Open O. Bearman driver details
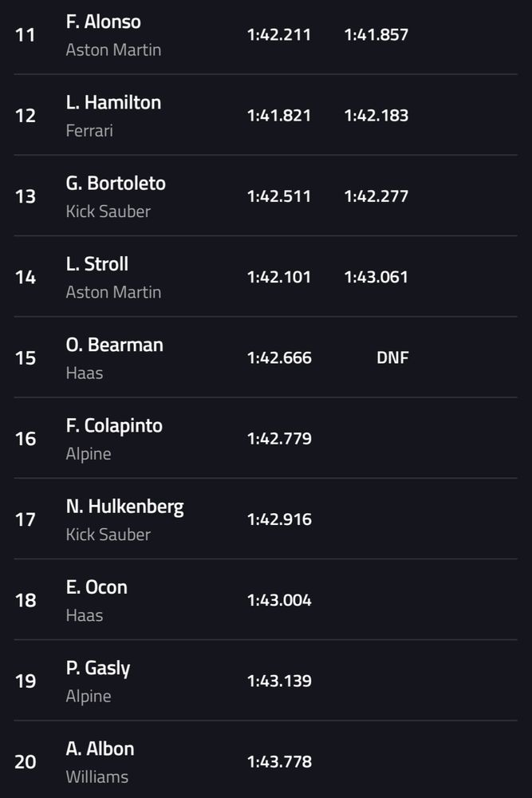 (x=114, y=345)
